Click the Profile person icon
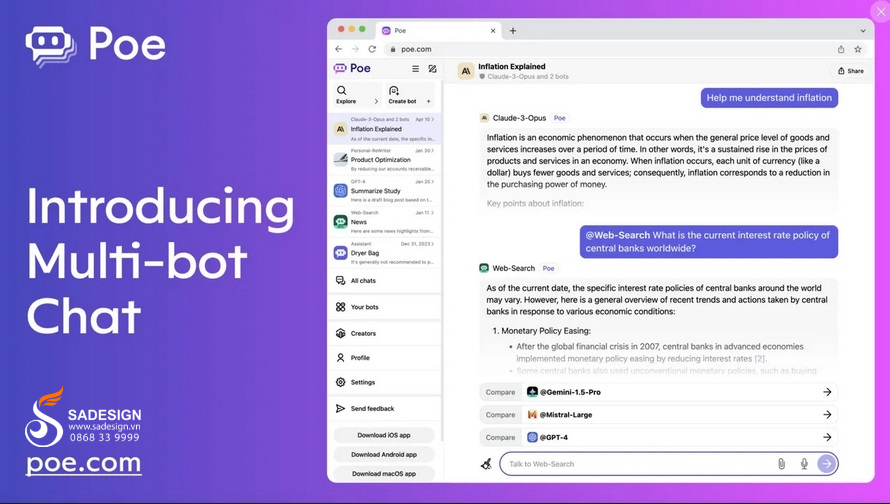This screenshot has width=890, height=504. point(341,358)
